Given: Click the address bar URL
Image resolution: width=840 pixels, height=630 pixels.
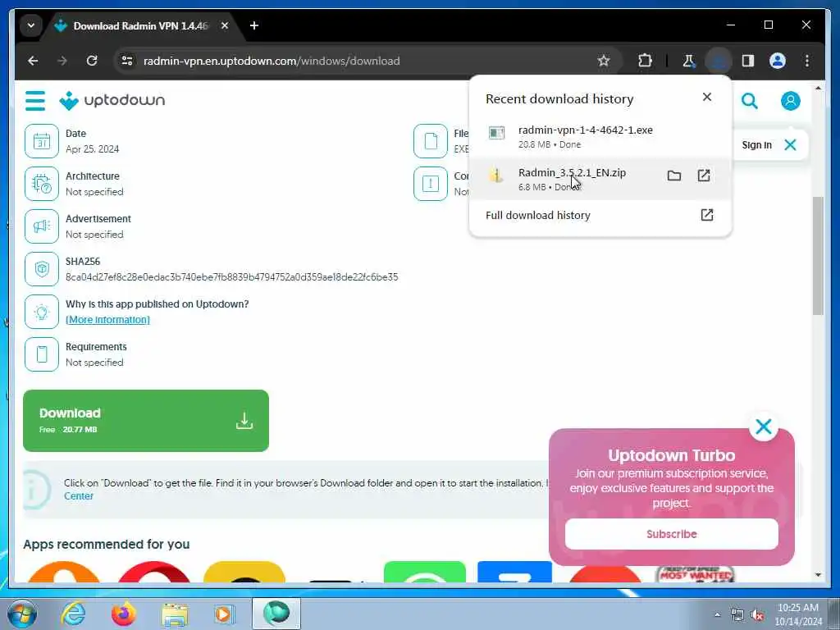Looking at the screenshot, I should [x=272, y=61].
